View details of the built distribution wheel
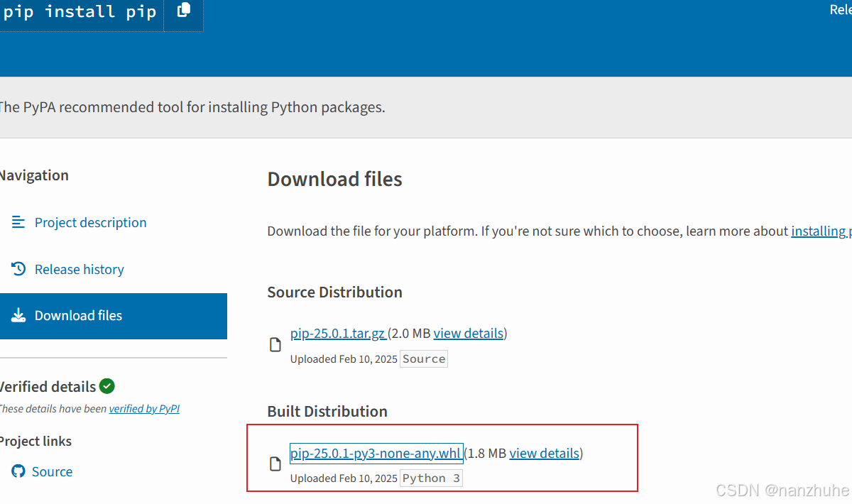The image size is (852, 504). coord(545,453)
